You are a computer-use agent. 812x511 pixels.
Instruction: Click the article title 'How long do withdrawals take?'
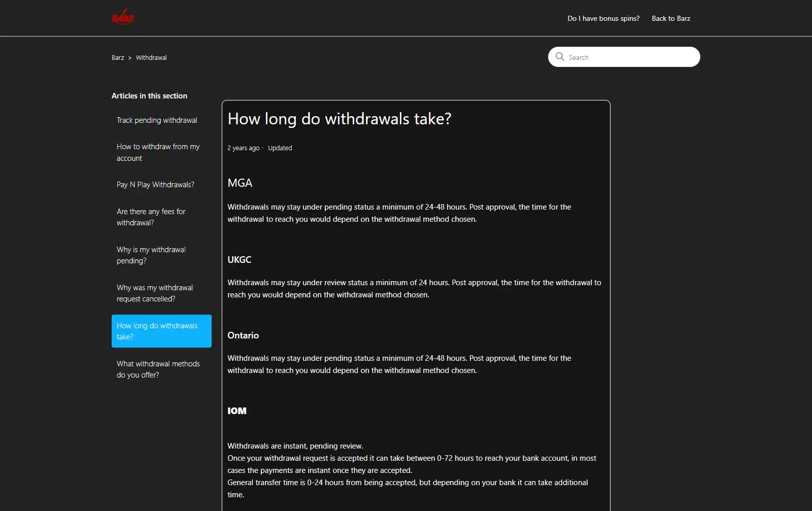[x=340, y=119]
